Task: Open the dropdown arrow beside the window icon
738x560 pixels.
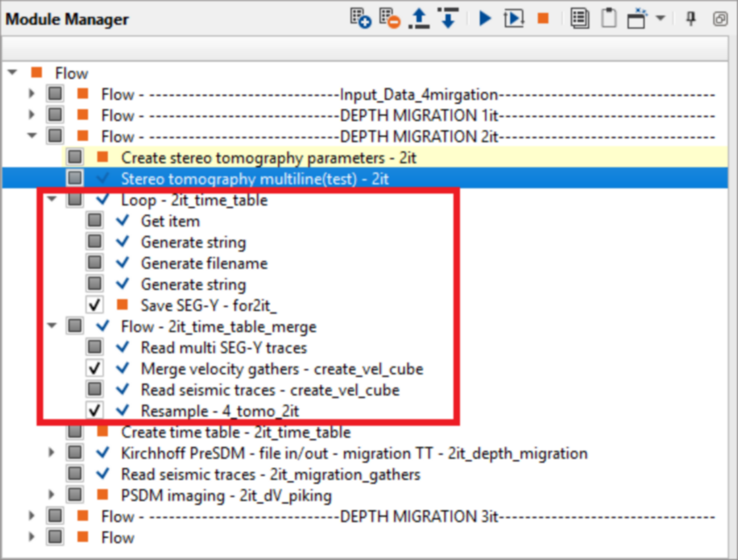Action: (660, 18)
